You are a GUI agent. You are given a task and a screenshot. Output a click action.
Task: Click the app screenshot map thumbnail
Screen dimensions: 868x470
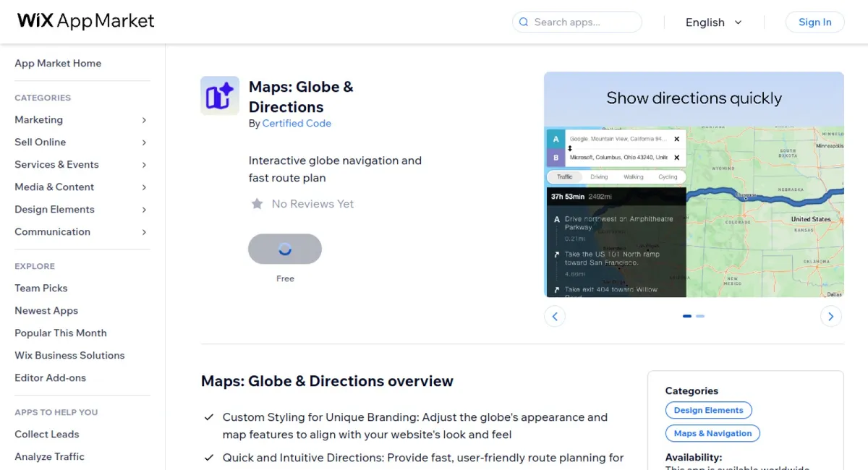click(694, 184)
